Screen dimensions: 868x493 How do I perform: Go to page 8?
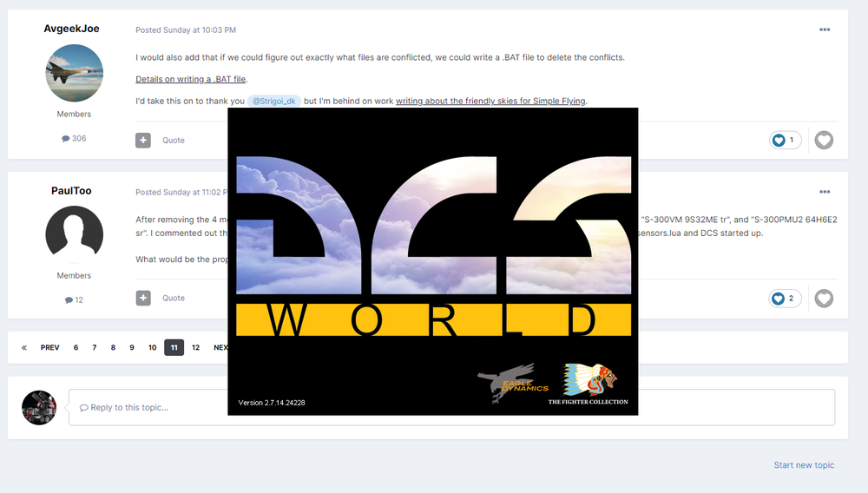pyautogui.click(x=113, y=347)
